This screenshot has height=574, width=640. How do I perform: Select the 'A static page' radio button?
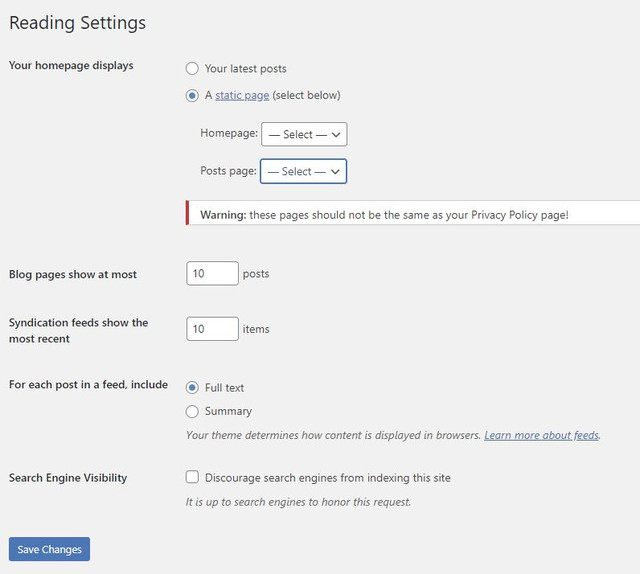[192, 96]
